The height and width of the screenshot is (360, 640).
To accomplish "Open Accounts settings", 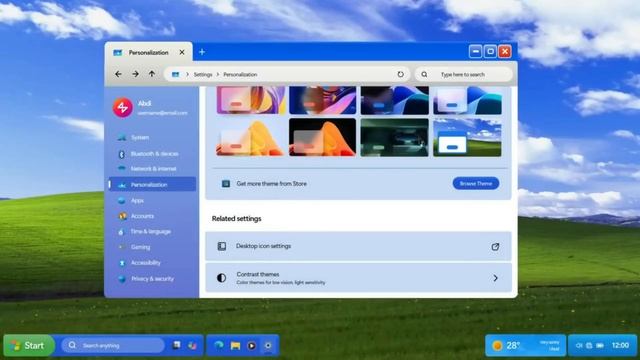I will click(152, 216).
